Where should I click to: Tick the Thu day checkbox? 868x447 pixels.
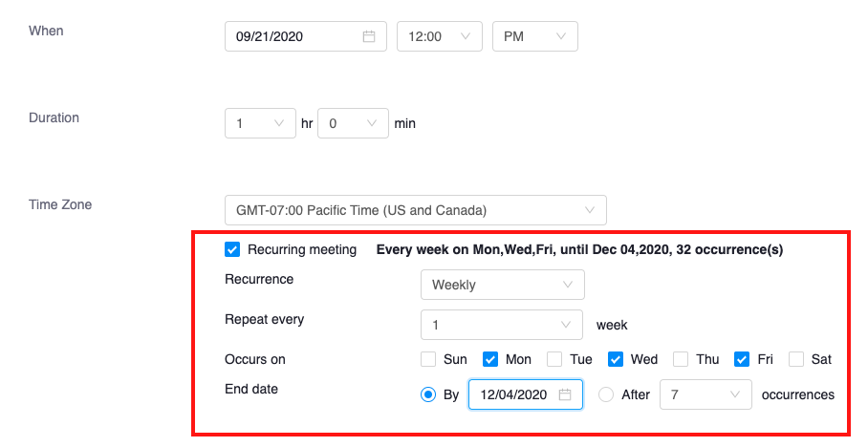click(681, 359)
